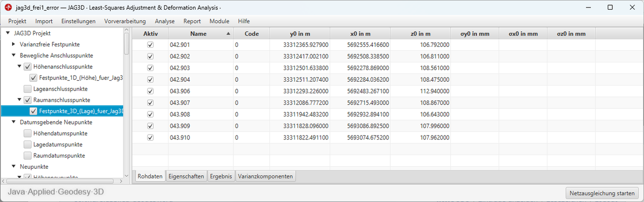Toggle the Festpunkte_1D_(Höhe) checkbox
This screenshot has width=644, height=202.
pyautogui.click(x=33, y=78)
